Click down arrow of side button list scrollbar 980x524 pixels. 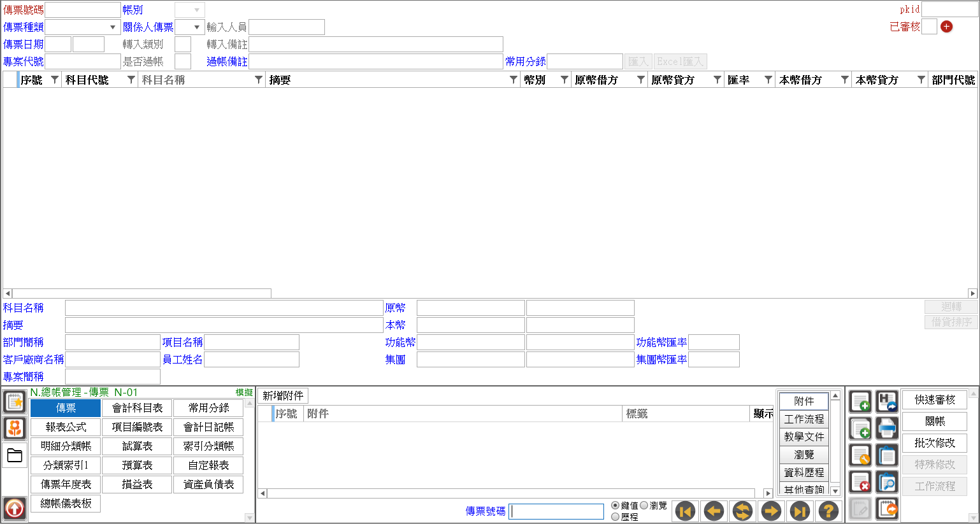(x=835, y=492)
